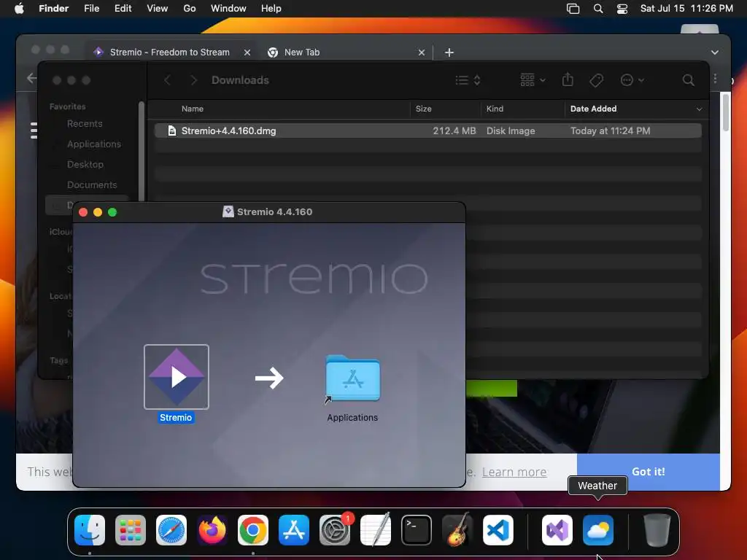Click the Share icon in Finder toolbar
The height and width of the screenshot is (560, 747).
(568, 79)
